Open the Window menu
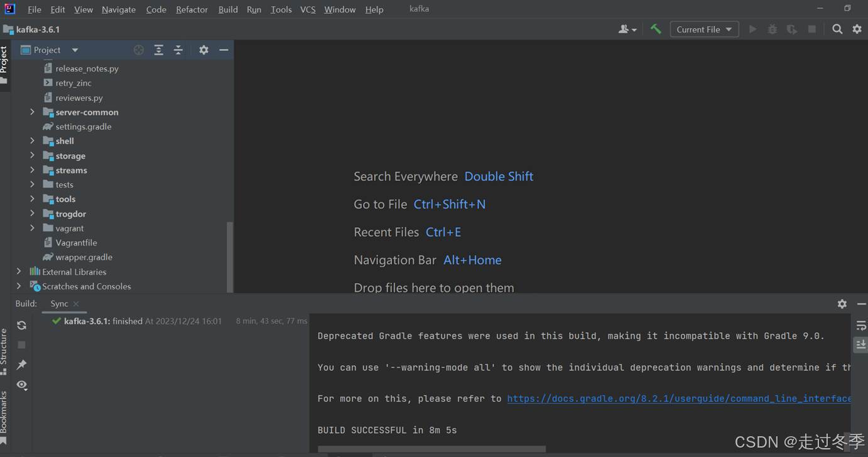868x457 pixels. click(340, 9)
